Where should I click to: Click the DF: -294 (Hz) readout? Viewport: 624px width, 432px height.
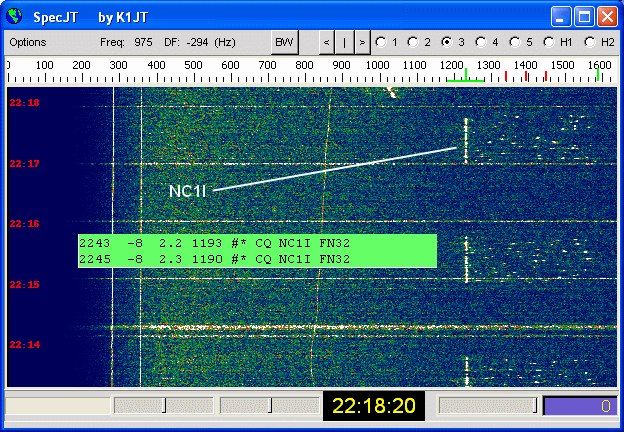200,42
